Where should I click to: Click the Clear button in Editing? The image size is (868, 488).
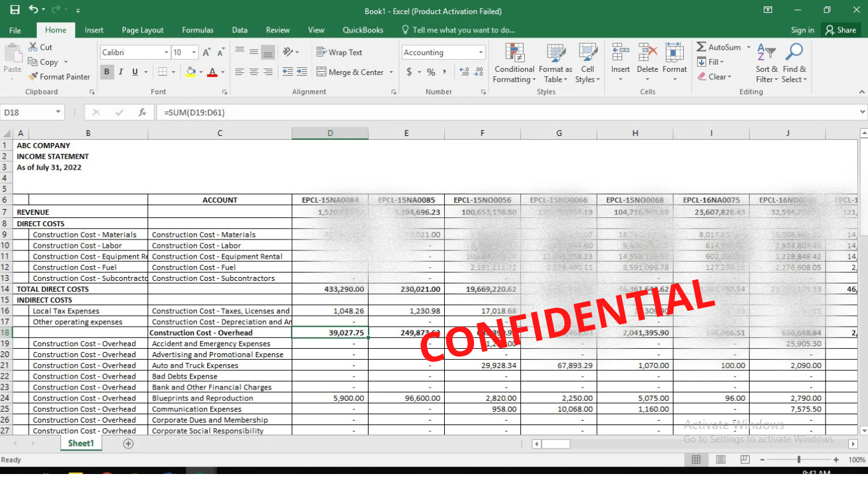(x=715, y=76)
